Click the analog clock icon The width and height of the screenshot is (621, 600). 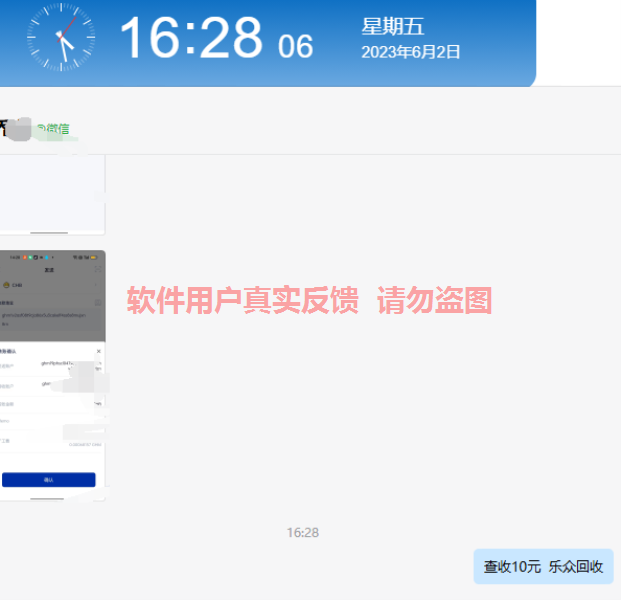[61, 38]
